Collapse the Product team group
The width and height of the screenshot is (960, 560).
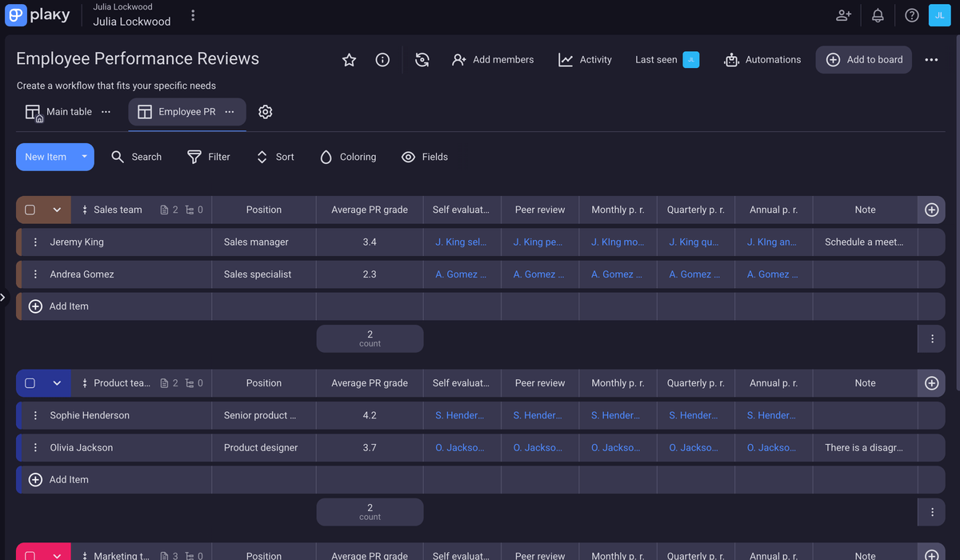[57, 383]
